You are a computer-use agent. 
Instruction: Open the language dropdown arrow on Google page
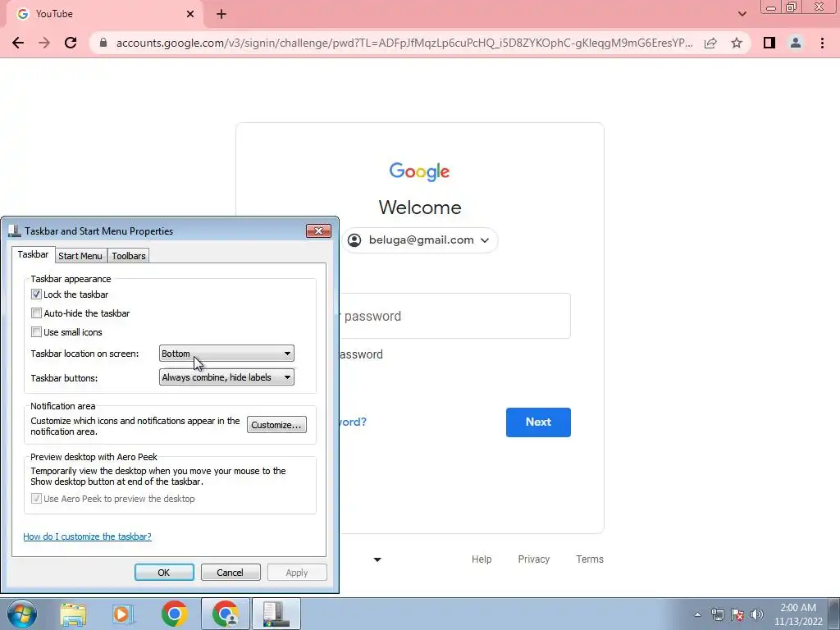tap(377, 559)
